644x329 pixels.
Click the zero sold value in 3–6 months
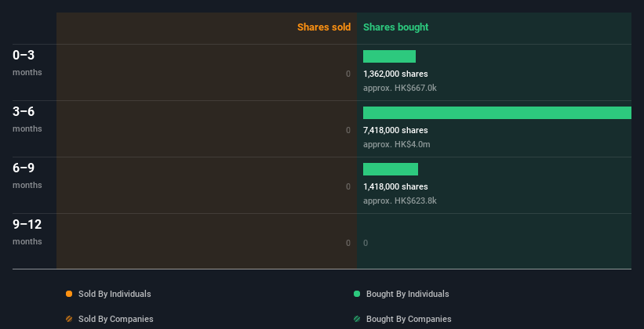click(348, 130)
